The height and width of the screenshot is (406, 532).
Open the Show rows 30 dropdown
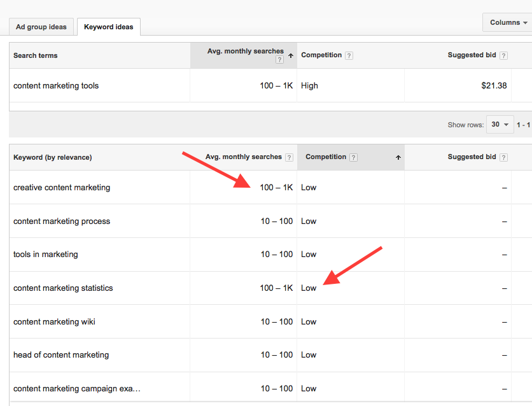click(x=499, y=125)
